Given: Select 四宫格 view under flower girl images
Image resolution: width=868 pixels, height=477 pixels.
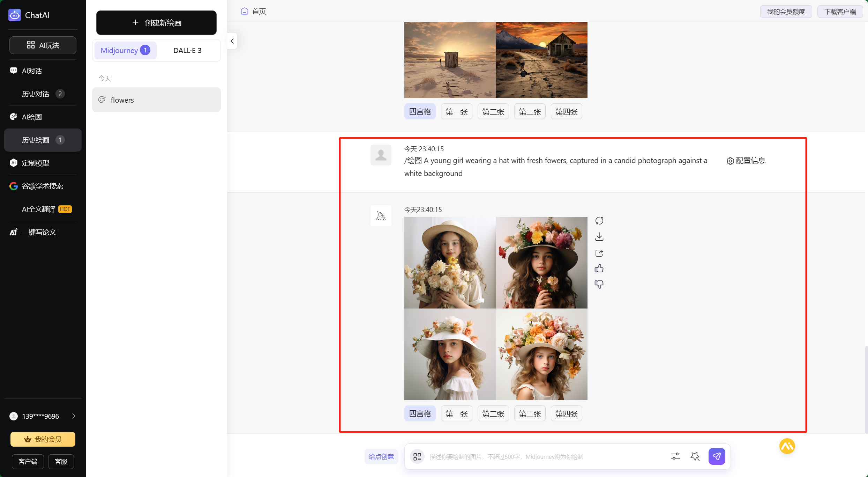Looking at the screenshot, I should click(420, 414).
